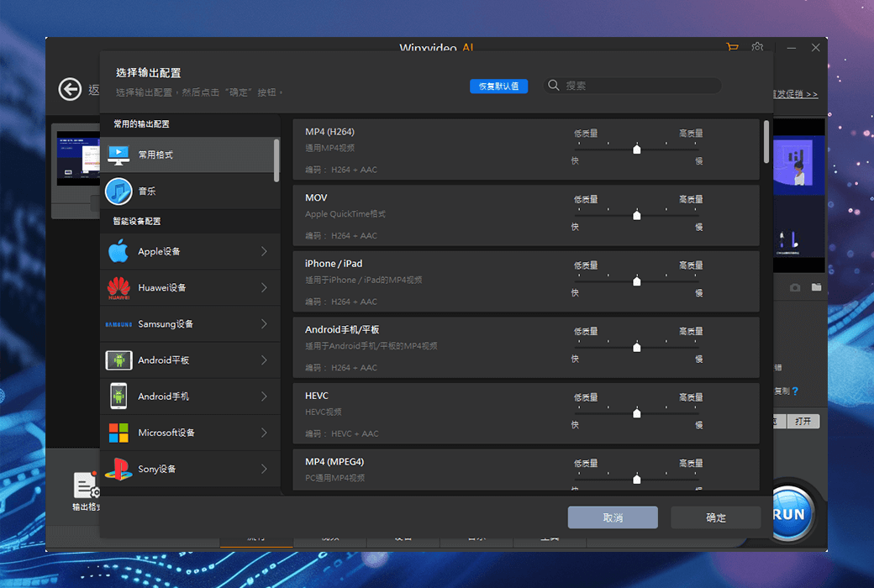Click the category sidebar scrollbar
The image size is (874, 588).
[276, 160]
